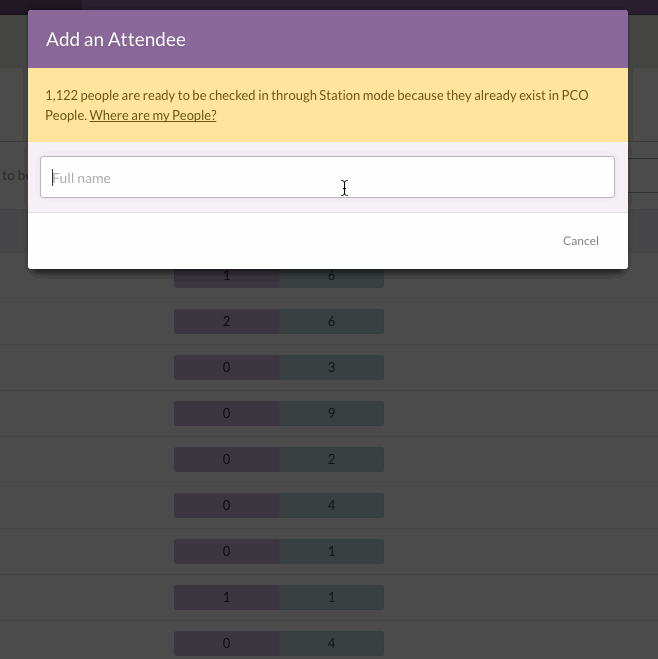Screen dimensions: 658x659
Task: Select the purple 0 beside the teal 1
Action: tap(227, 552)
